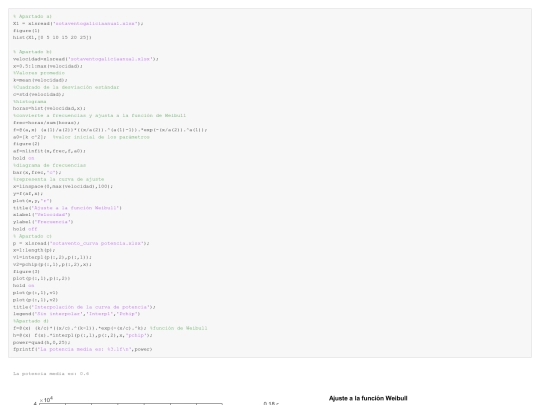
Task: Click the 'horas=hist(velocidad,x);' line
Action: [x=49, y=108]
